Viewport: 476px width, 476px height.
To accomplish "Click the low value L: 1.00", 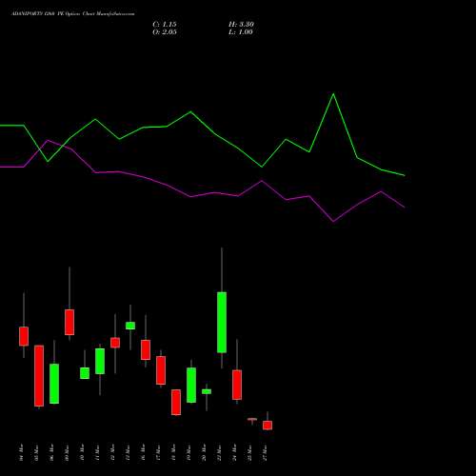I will pyautogui.click(x=241, y=31).
